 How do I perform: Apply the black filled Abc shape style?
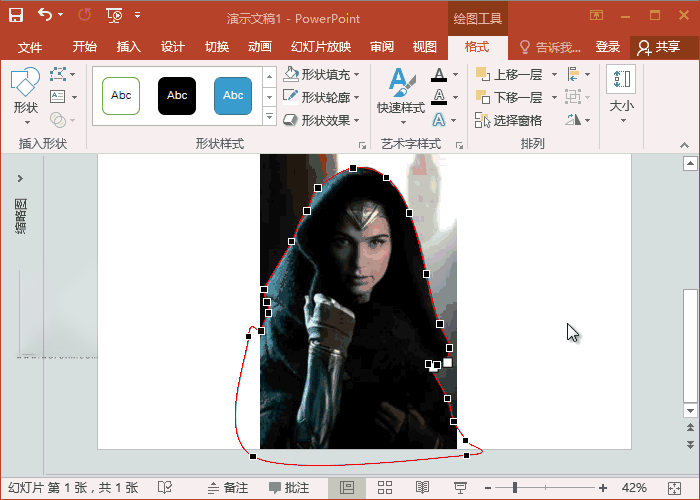pos(177,96)
